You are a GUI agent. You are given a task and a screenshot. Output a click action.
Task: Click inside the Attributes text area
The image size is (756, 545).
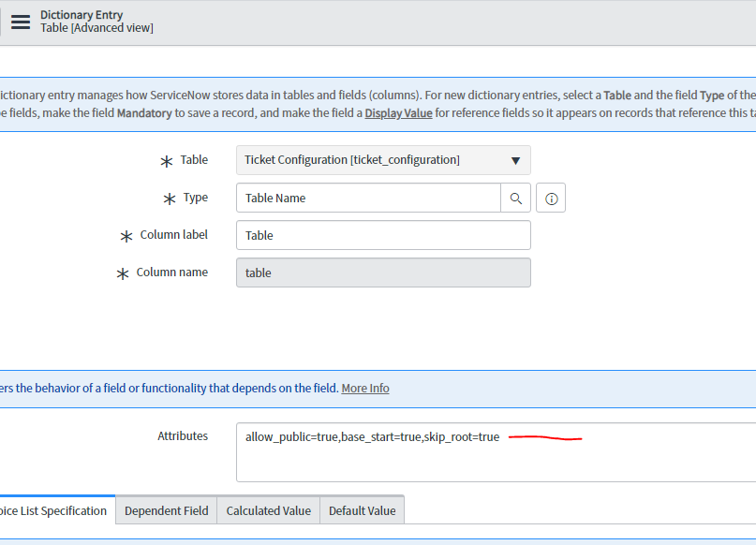[x=496, y=452]
